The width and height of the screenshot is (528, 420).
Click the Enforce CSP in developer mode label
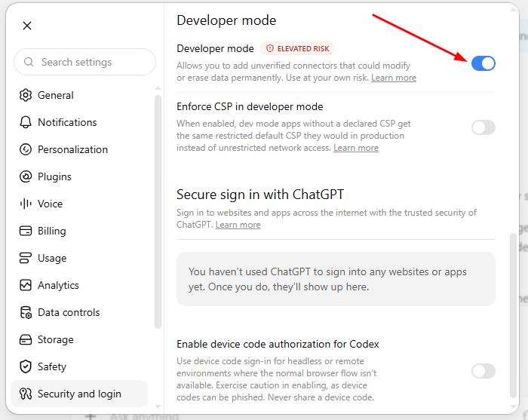[250, 106]
